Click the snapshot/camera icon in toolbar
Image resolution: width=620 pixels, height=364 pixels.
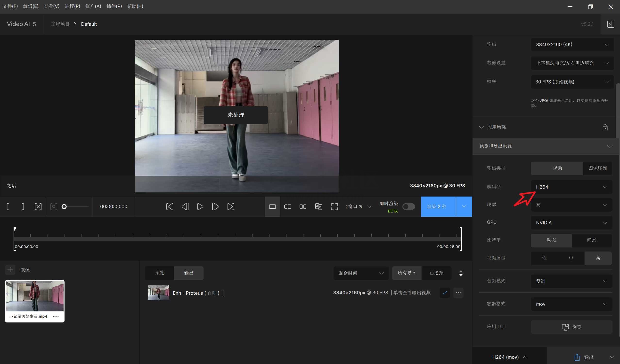click(53, 207)
